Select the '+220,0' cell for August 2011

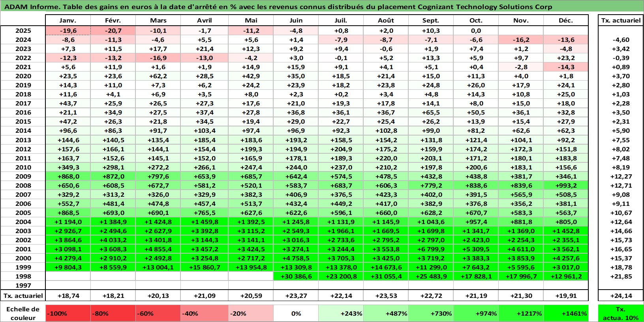[x=386, y=158]
